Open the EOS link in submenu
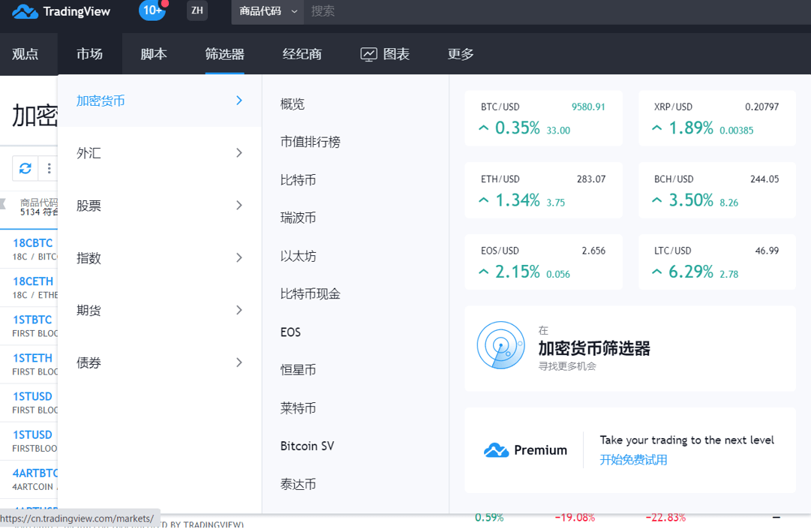The image size is (811, 532). 290,332
